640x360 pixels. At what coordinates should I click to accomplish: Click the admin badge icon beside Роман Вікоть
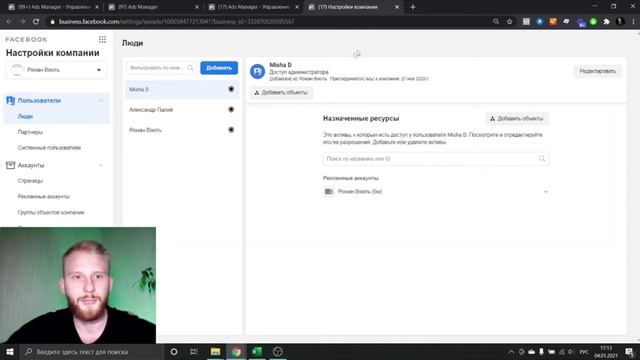pyautogui.click(x=231, y=130)
